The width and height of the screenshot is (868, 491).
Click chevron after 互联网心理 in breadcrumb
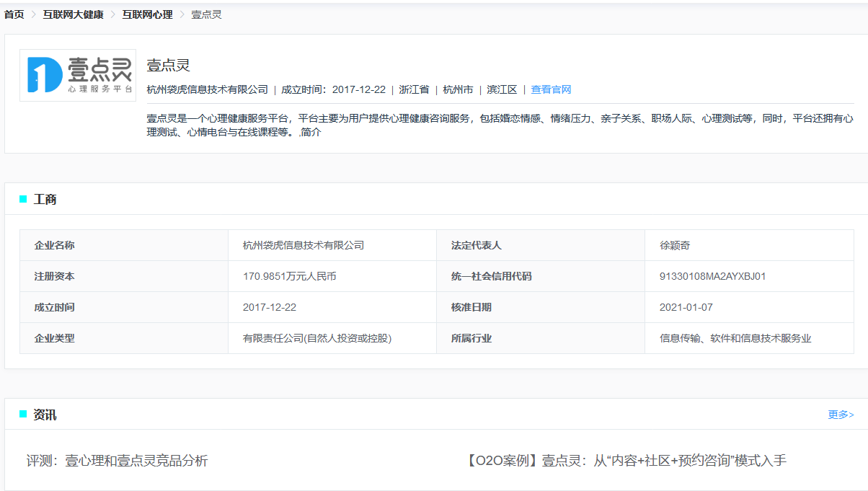[x=182, y=14]
